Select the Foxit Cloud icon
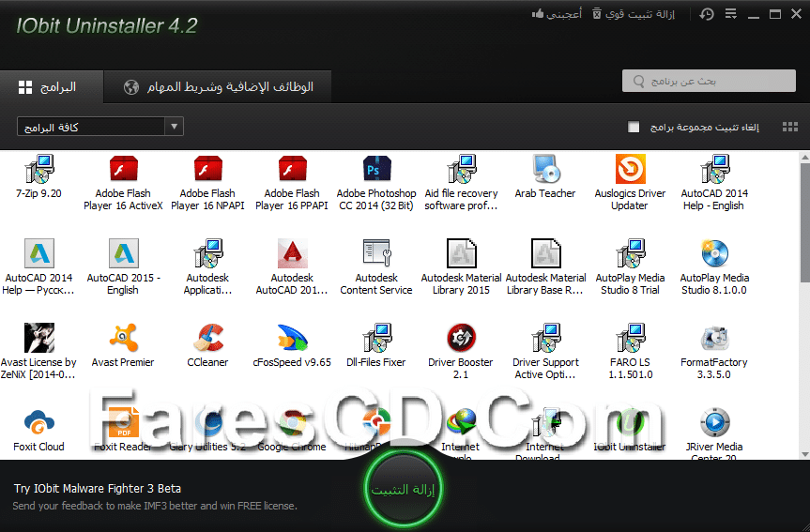Image resolution: width=810 pixels, height=532 pixels. 38,422
